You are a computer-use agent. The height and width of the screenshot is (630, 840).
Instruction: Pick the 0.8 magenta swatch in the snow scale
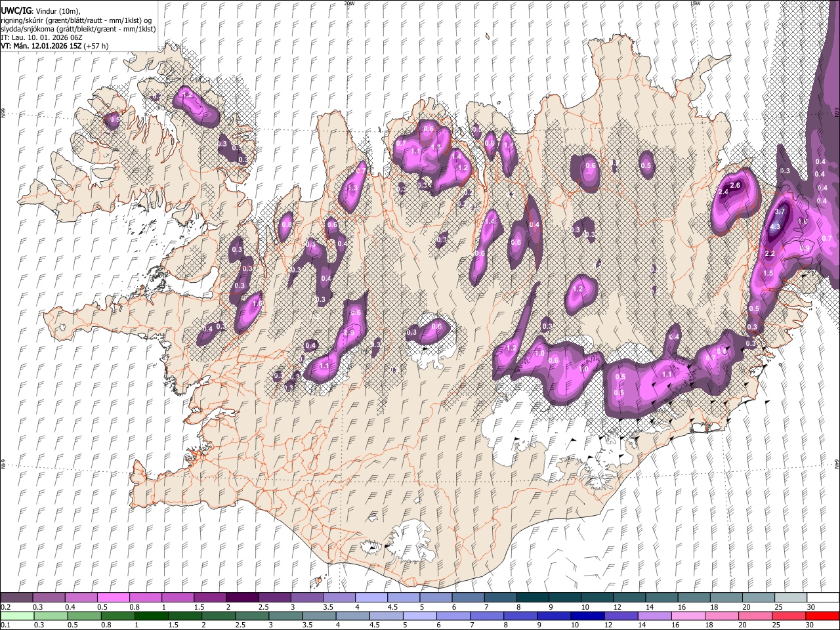[x=145, y=598]
